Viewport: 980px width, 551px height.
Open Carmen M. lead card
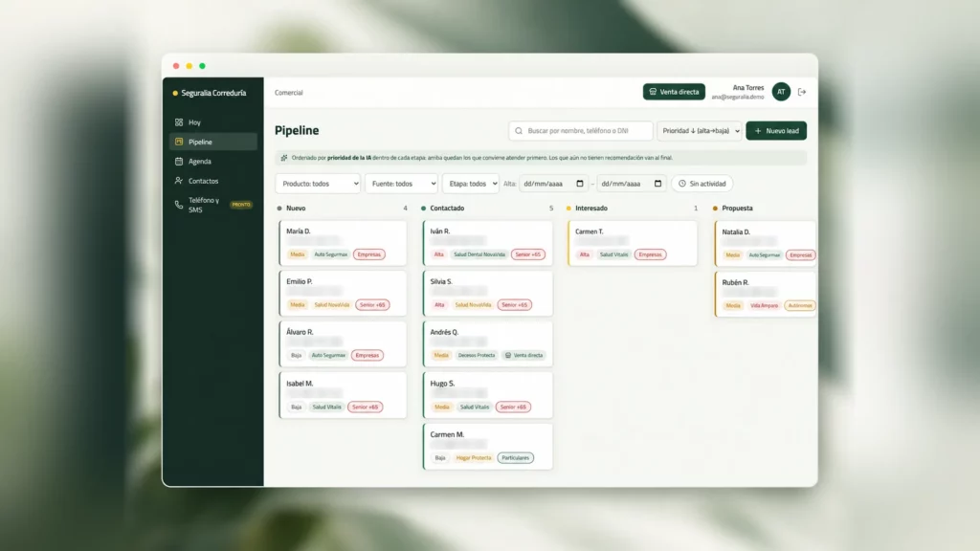point(487,447)
